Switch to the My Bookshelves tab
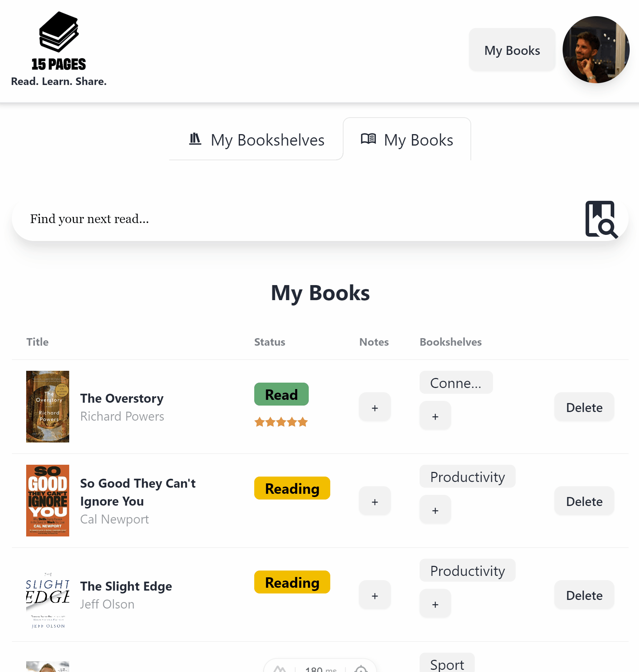The image size is (639, 672). pyautogui.click(x=256, y=140)
